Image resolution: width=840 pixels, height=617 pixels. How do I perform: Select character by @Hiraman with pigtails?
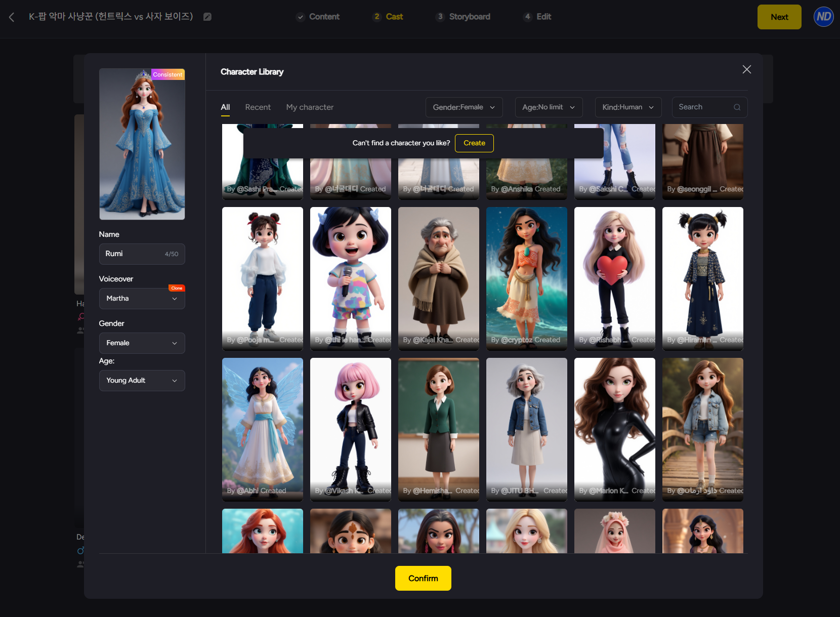[703, 279]
